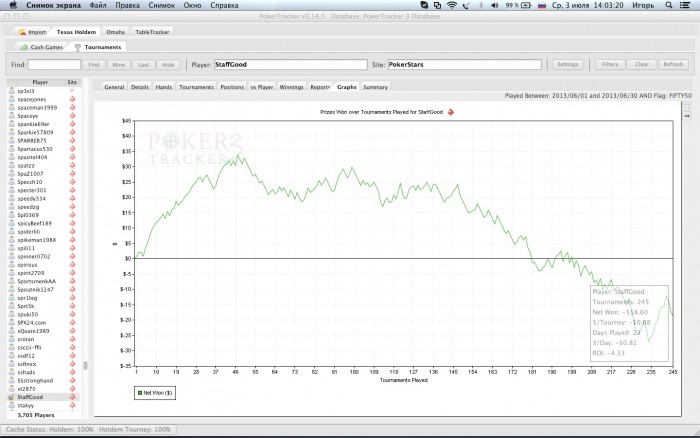Image resolution: width=700 pixels, height=438 pixels.
Task: Click the arrow icon at graph's upper right
Action: (687, 116)
